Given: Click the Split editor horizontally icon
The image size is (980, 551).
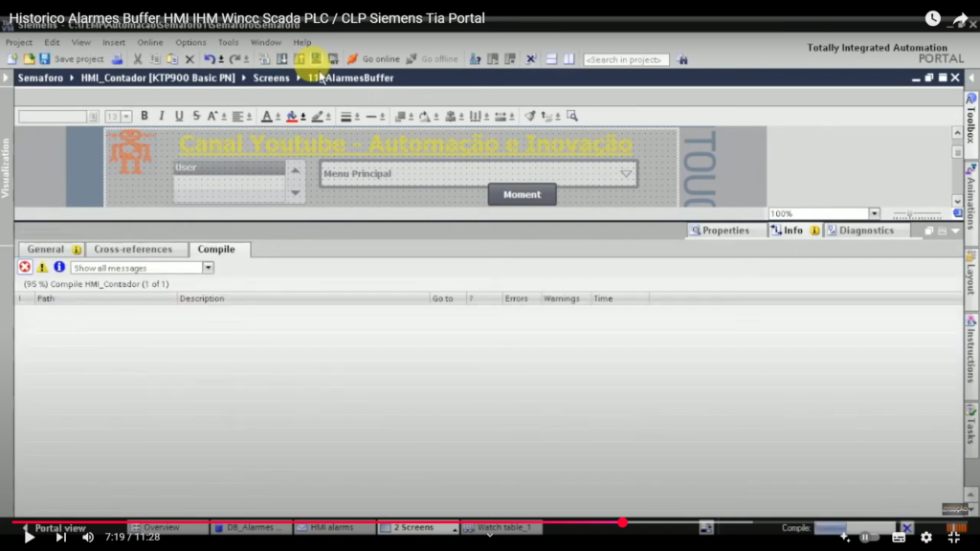Looking at the screenshot, I should tap(551, 59).
